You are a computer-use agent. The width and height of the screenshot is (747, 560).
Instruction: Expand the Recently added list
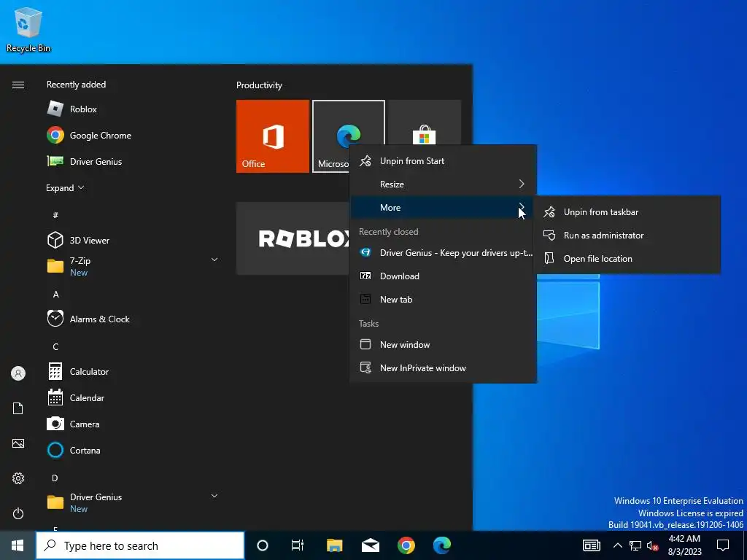pyautogui.click(x=65, y=187)
